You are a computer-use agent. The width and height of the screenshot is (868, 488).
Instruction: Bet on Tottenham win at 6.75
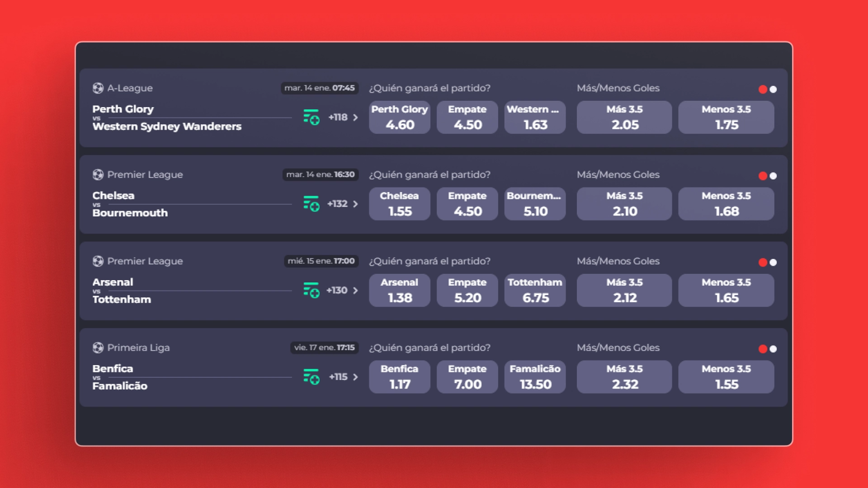tap(535, 290)
